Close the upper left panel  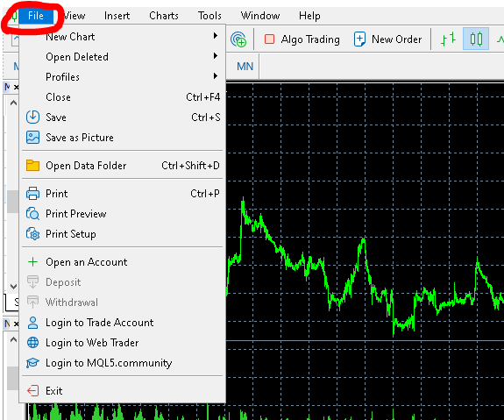click(16, 87)
